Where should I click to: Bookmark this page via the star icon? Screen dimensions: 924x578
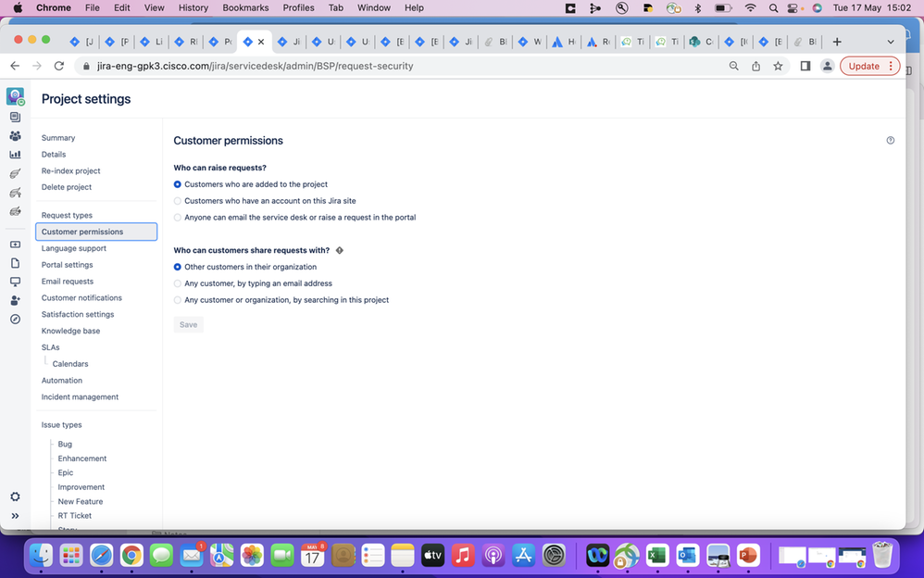778,66
